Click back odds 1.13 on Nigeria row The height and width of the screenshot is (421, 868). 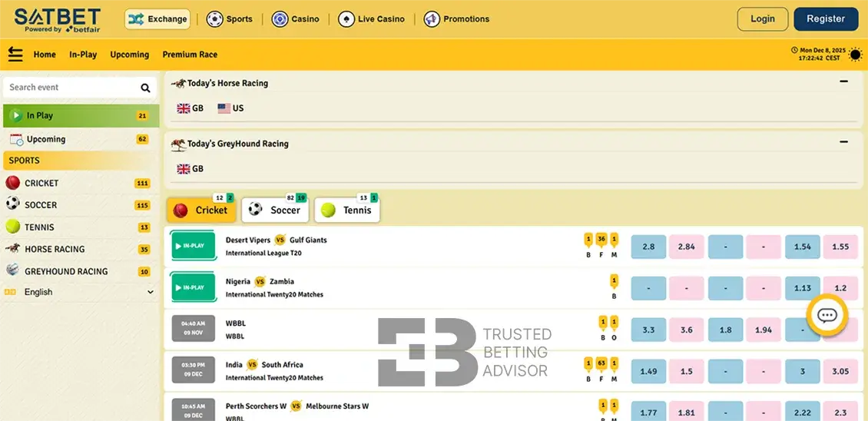[803, 288]
